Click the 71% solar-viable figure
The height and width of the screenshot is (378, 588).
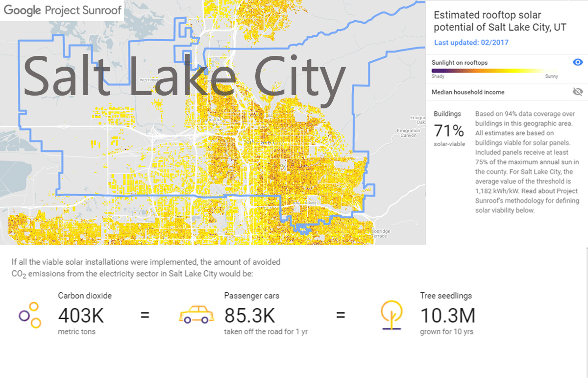[x=449, y=131]
